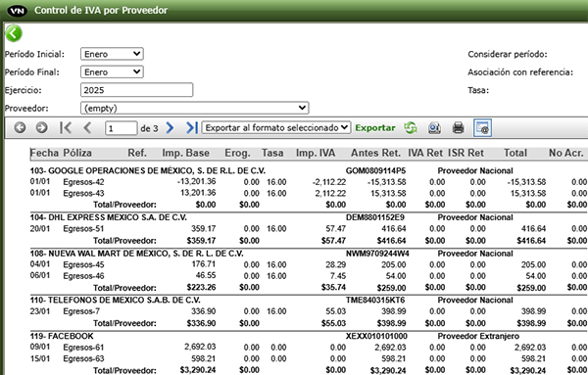Click the Fecha column header
The height and width of the screenshot is (375, 588).
pos(44,153)
